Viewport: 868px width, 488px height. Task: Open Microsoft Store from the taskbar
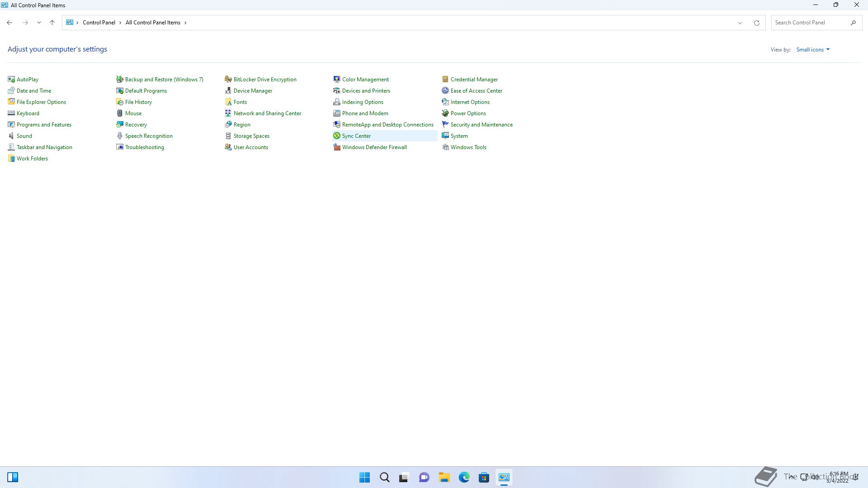[x=484, y=477]
